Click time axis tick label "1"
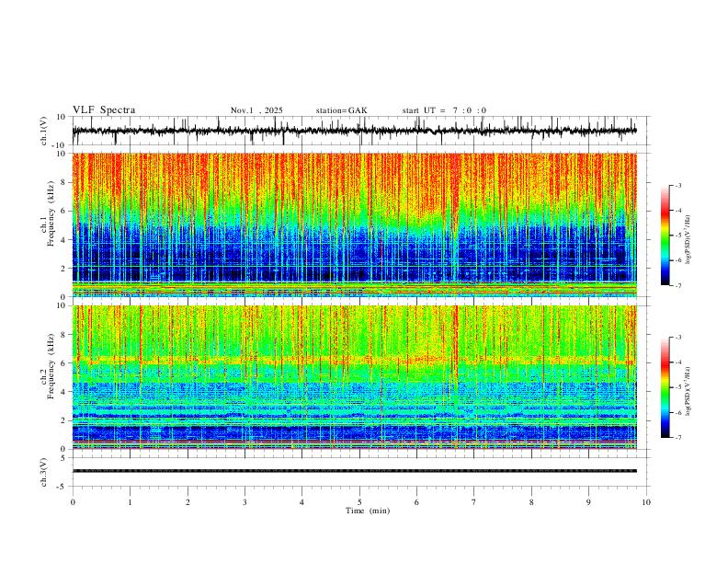Viewport: 728px width, 563px height. point(130,502)
